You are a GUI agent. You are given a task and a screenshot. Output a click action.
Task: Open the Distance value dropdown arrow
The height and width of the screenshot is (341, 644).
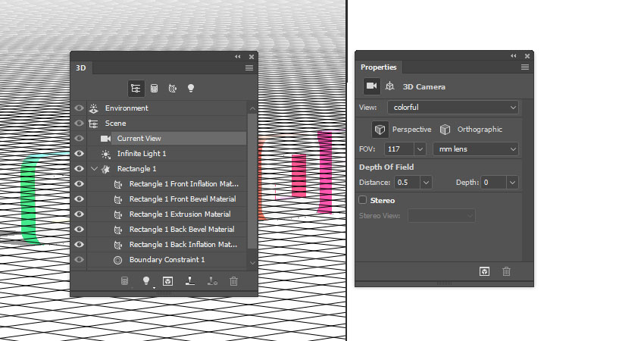coord(426,183)
